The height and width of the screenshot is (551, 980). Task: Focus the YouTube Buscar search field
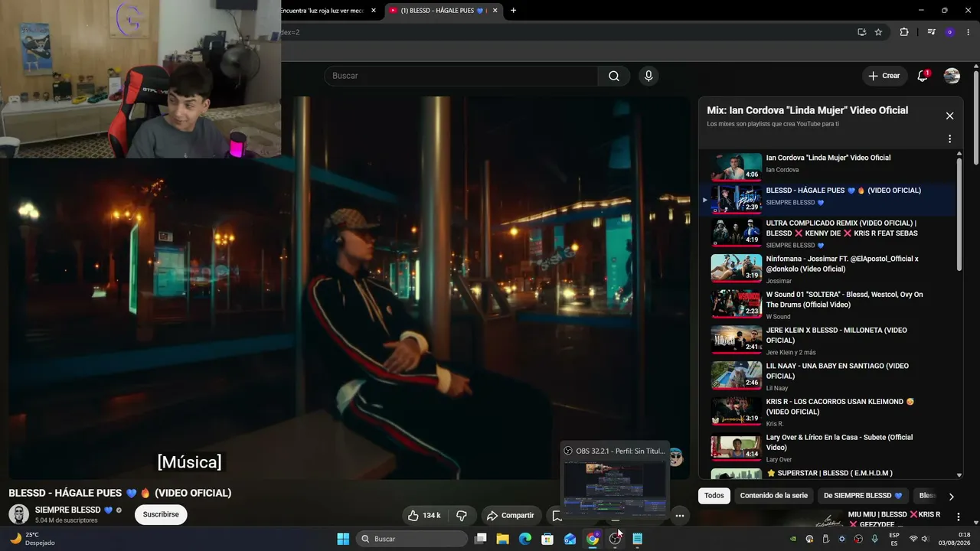461,76
